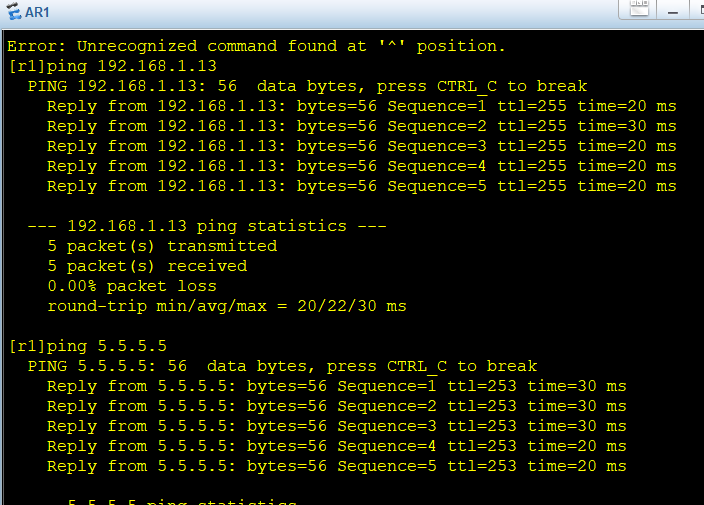This screenshot has height=505, width=704.
Task: Click the 192.168.1.13 reply with Sequence=5
Action: coord(361,186)
